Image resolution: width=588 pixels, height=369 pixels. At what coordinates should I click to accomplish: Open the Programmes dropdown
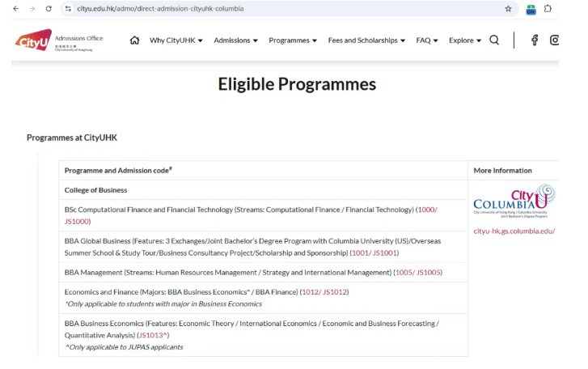click(293, 40)
